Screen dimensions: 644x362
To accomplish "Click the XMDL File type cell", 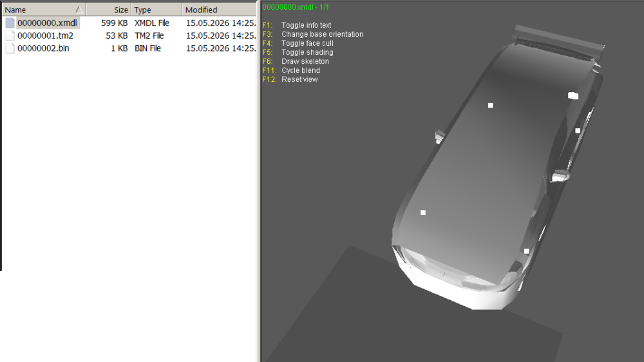I will [151, 23].
